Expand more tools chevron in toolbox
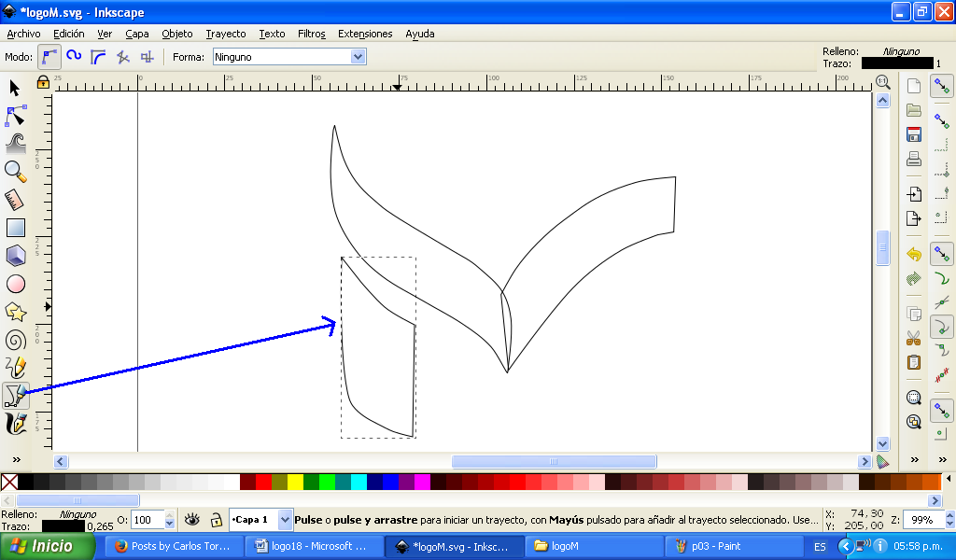 coord(17,459)
